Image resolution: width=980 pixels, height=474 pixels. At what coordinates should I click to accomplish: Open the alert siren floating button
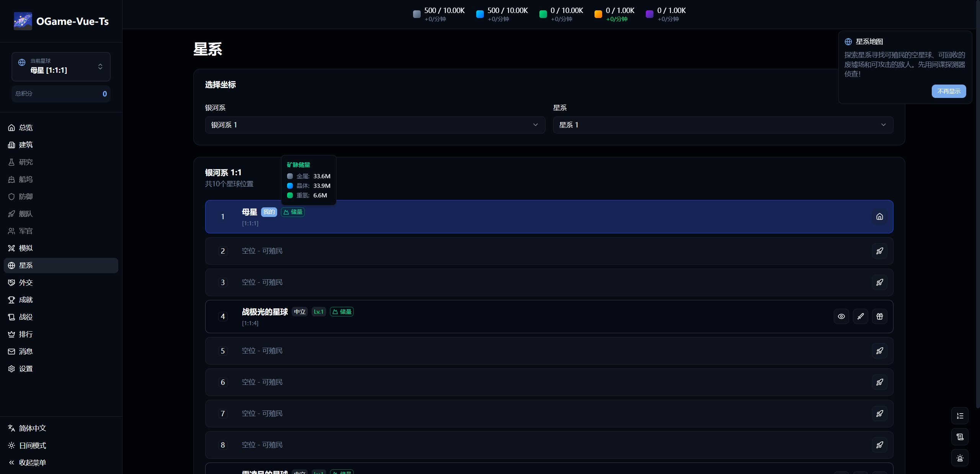click(960, 458)
